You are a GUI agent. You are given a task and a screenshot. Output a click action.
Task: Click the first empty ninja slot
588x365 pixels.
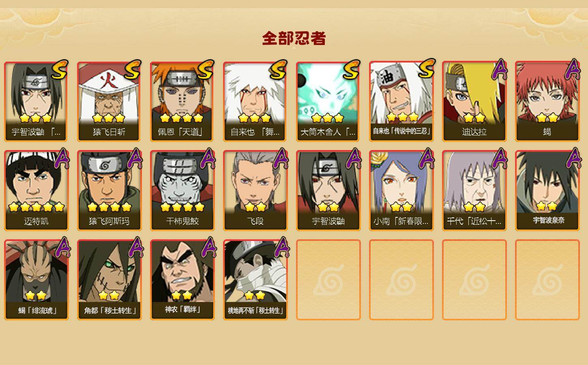(x=328, y=280)
